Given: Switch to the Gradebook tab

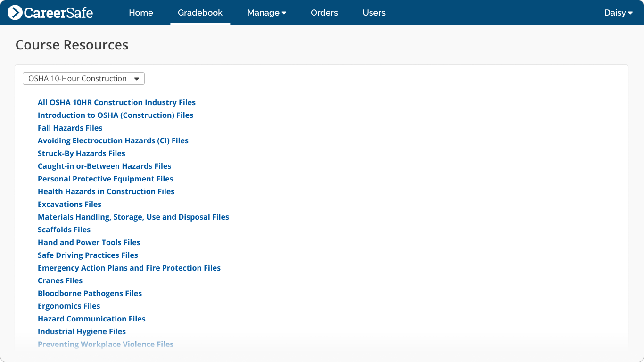Looking at the screenshot, I should tap(200, 13).
